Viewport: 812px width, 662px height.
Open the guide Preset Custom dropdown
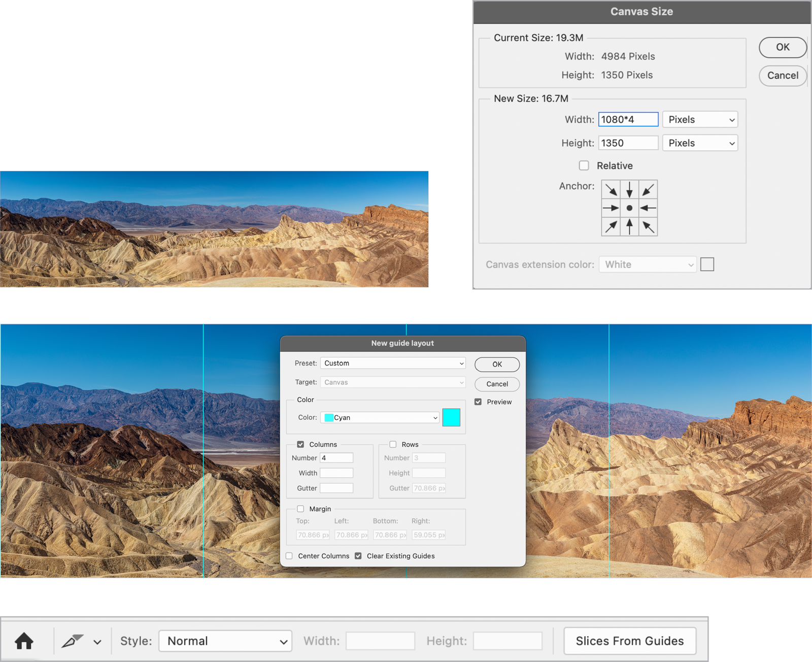point(393,363)
